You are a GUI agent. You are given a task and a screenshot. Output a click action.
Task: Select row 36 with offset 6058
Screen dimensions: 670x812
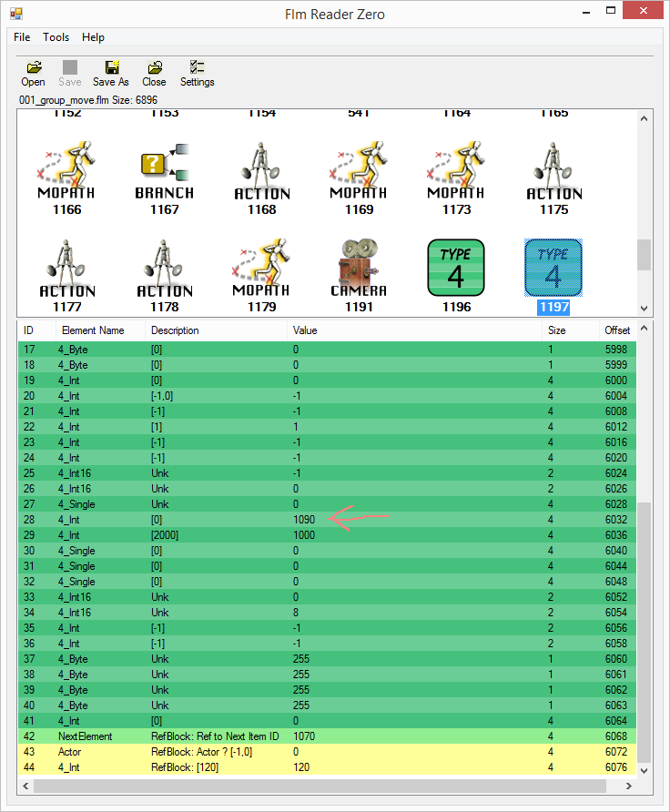[x=327, y=644]
